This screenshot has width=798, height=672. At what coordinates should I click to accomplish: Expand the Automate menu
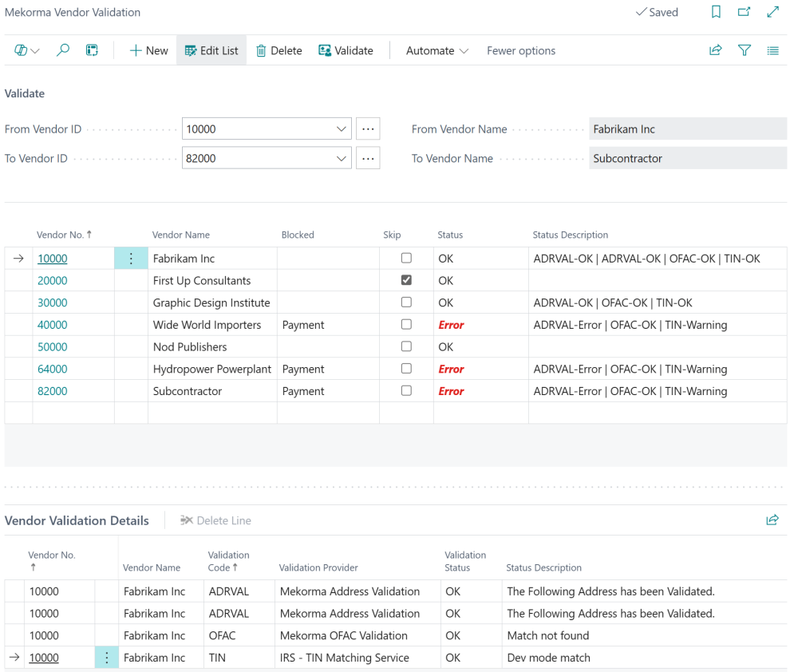(436, 49)
